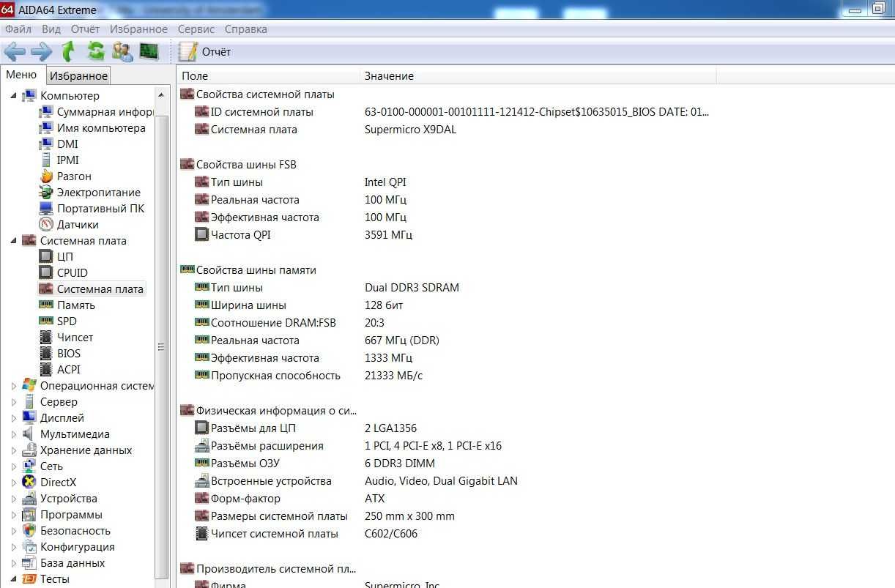The width and height of the screenshot is (895, 588).
Task: Expand the DirectX tree node
Action: [14, 482]
